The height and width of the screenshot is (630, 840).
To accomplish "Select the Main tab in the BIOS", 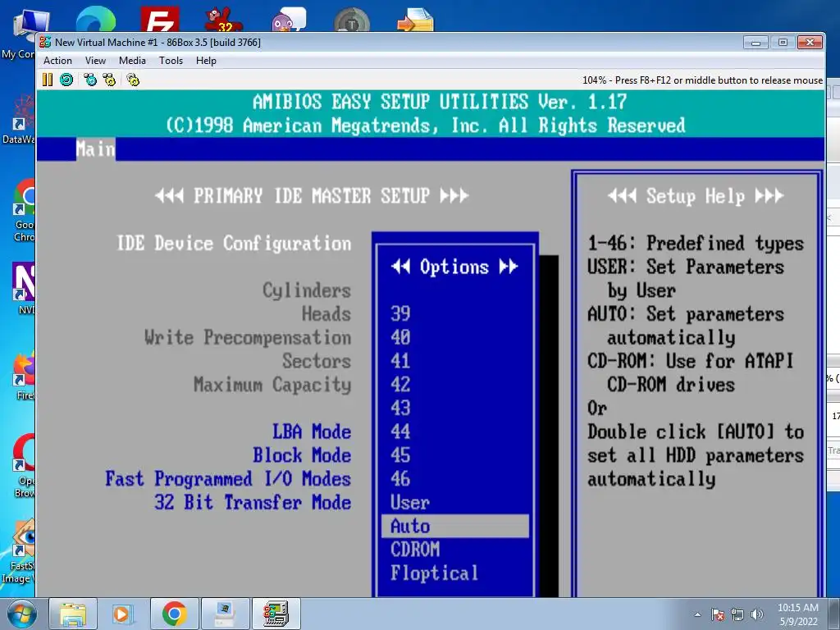I will [95, 149].
